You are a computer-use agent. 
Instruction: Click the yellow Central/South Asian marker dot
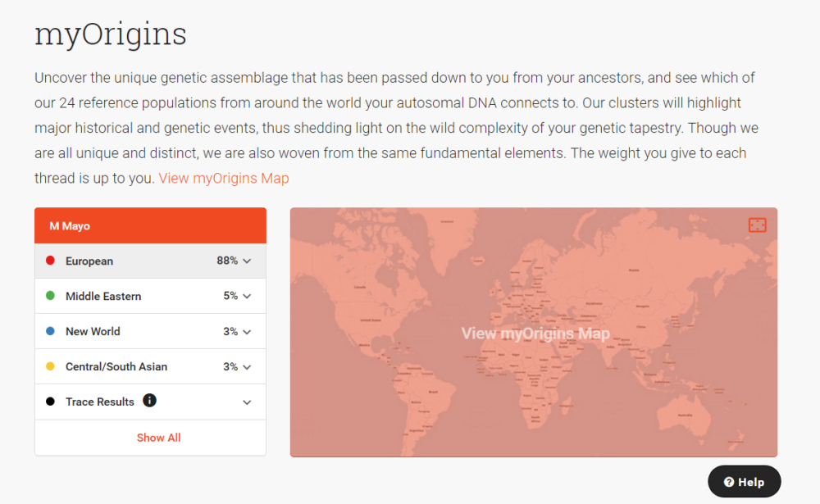click(x=49, y=366)
